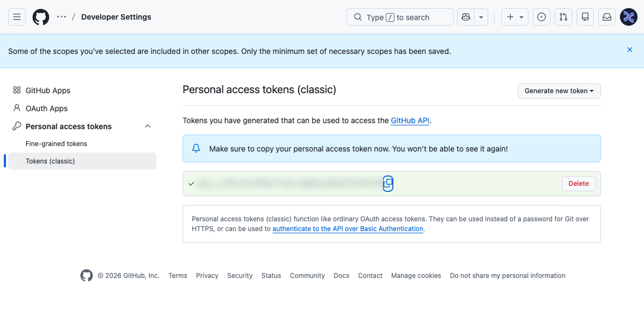Select Tokens (classic) sidebar item
Viewport: 644px width, 309px height.
coord(82,161)
